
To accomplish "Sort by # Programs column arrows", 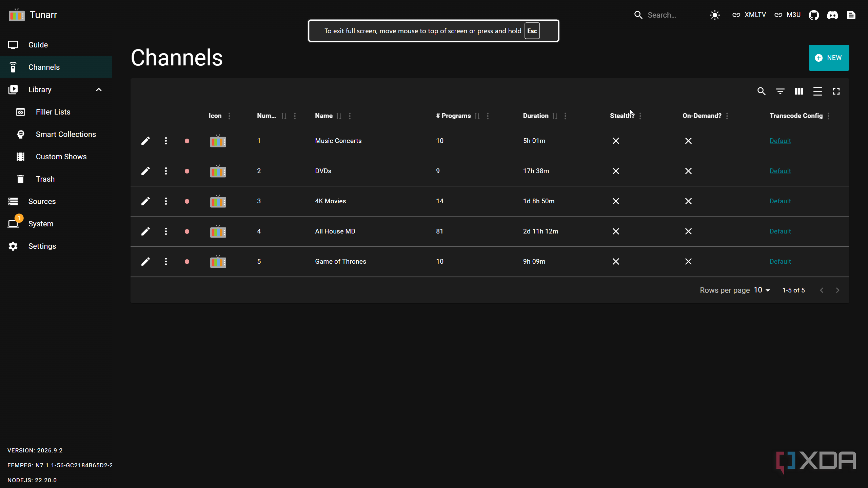I will coord(477,116).
